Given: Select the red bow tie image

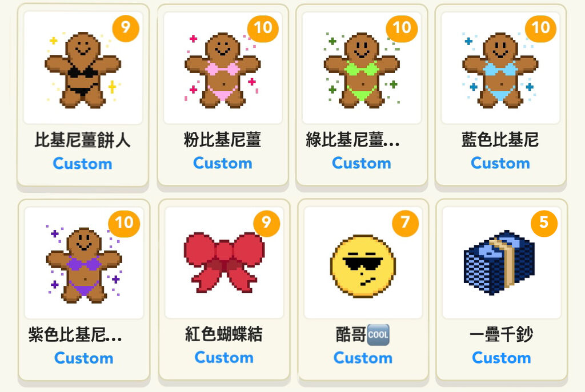Looking at the screenshot, I should [224, 262].
